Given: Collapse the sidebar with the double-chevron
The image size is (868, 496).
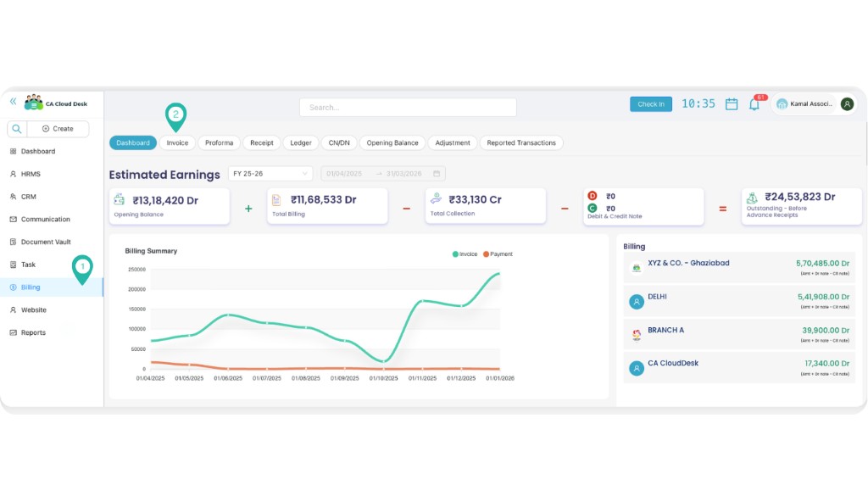Looking at the screenshot, I should pos(12,100).
